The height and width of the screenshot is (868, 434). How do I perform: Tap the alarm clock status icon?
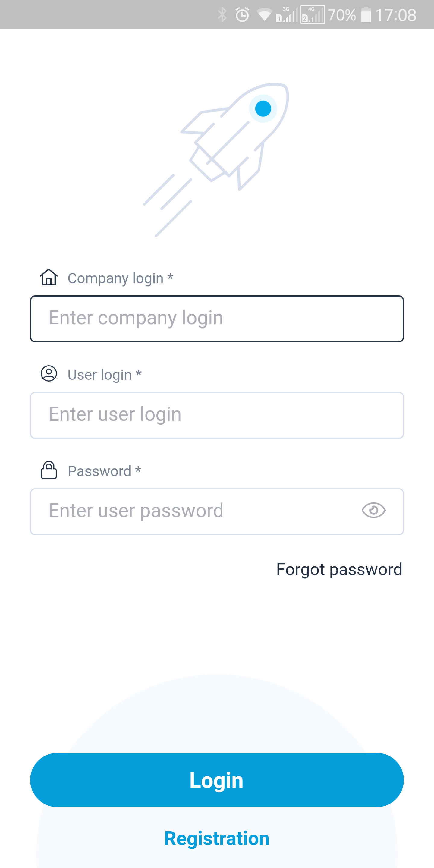click(x=242, y=15)
